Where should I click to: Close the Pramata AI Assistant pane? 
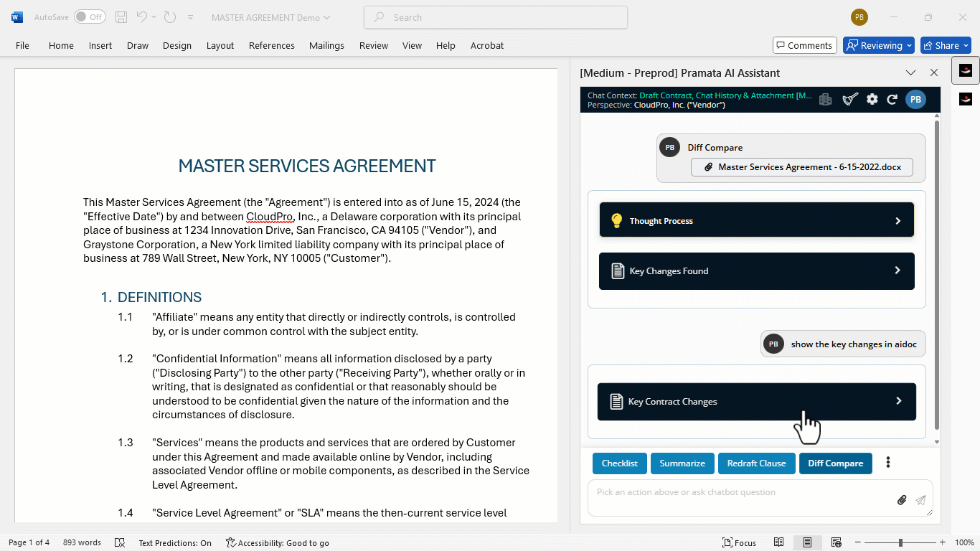tap(934, 72)
